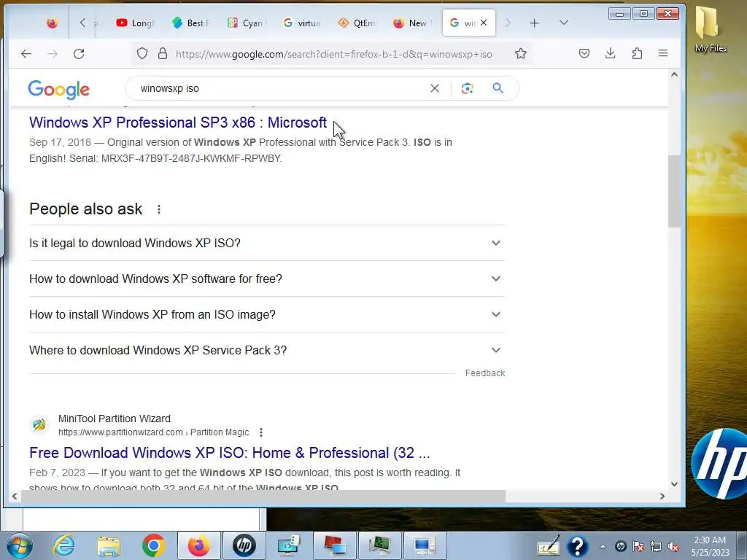Image resolution: width=747 pixels, height=560 pixels.
Task: Click the Feedback link
Action: [x=485, y=373]
